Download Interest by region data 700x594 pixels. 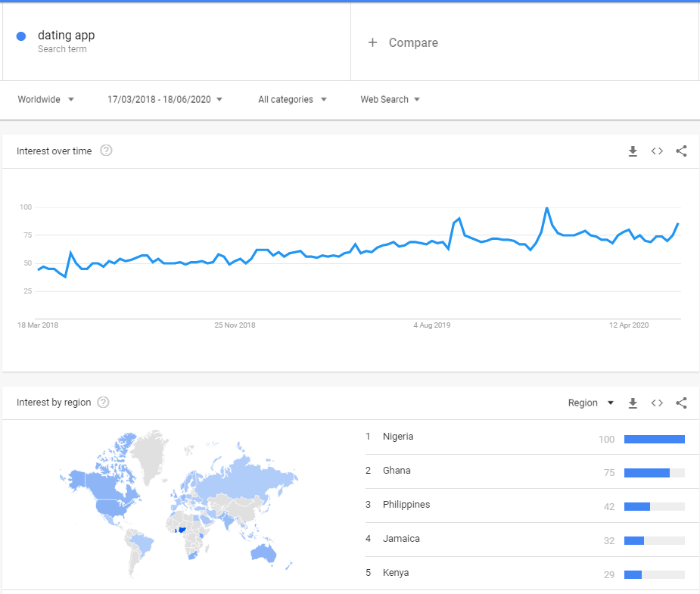633,403
